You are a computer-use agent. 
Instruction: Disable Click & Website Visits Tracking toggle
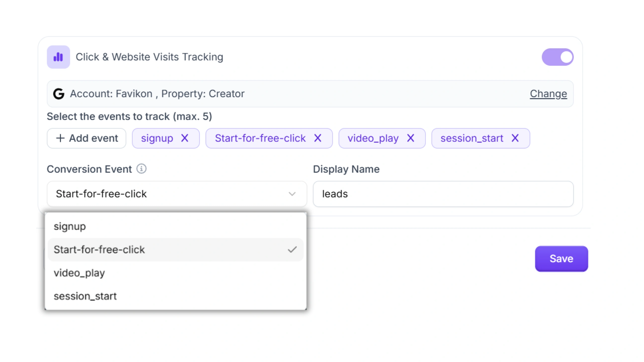(x=557, y=57)
